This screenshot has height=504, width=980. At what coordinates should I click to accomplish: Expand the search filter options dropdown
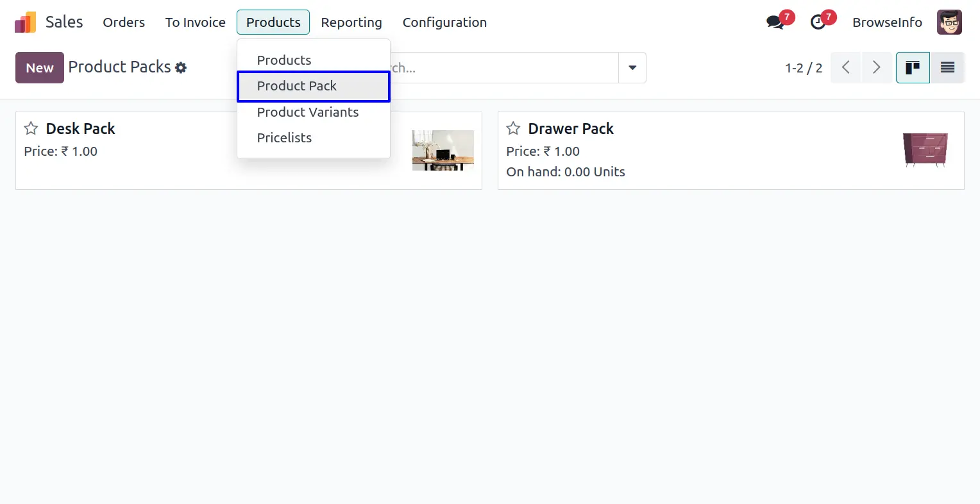click(632, 67)
